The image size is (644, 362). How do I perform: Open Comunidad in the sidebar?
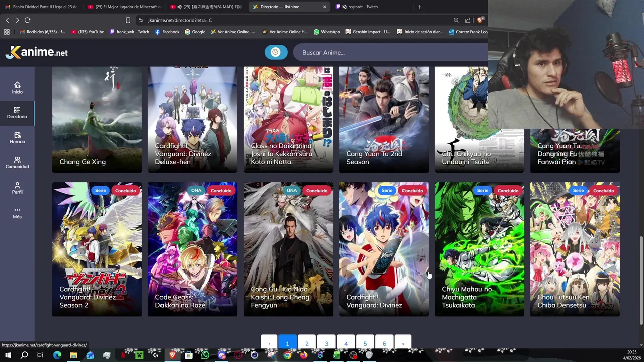17,163
